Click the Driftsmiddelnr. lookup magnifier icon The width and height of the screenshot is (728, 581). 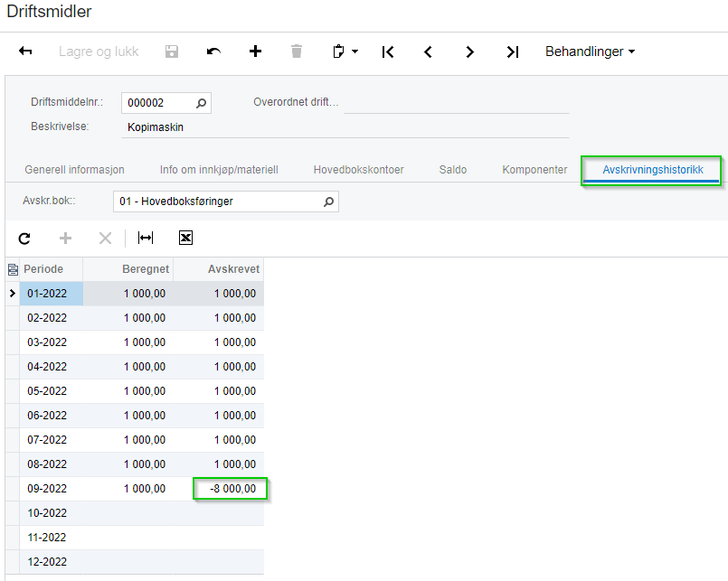pos(201,103)
